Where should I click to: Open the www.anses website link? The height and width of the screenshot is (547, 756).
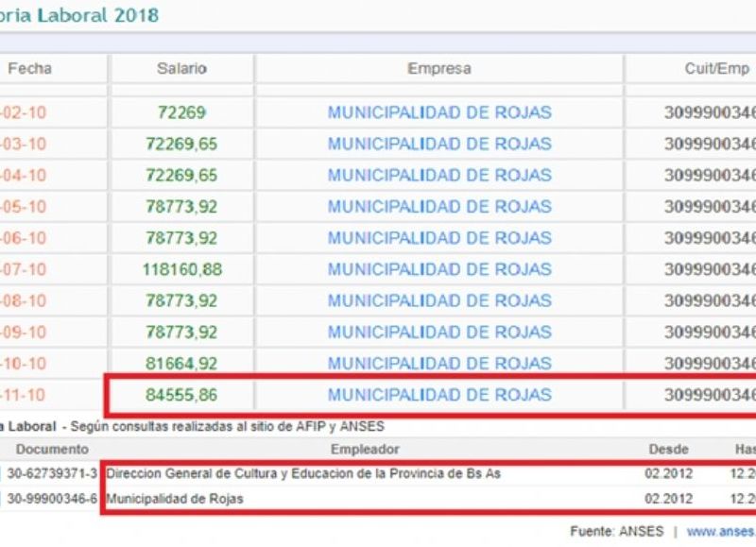721,532
